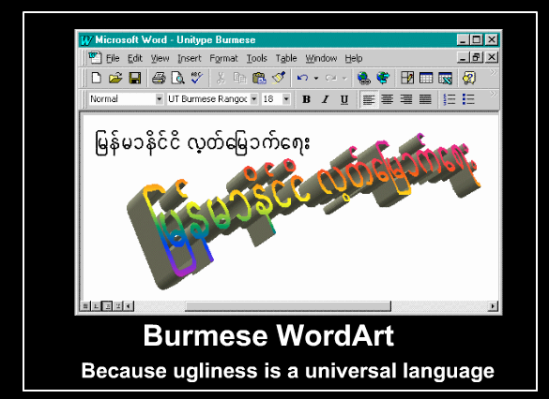This screenshot has height=399, width=549.
Task: Run spelling and grammar check
Action: pyautogui.click(x=197, y=78)
